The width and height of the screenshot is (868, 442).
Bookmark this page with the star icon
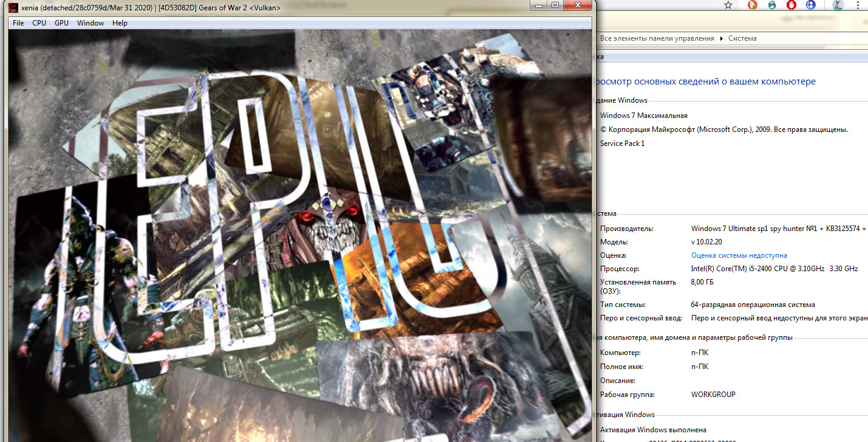[728, 5]
